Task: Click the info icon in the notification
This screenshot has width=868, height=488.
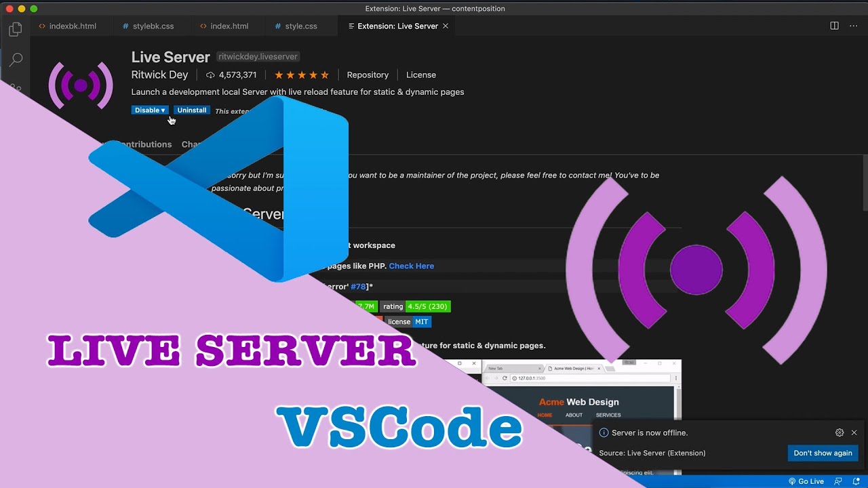Action: (604, 432)
